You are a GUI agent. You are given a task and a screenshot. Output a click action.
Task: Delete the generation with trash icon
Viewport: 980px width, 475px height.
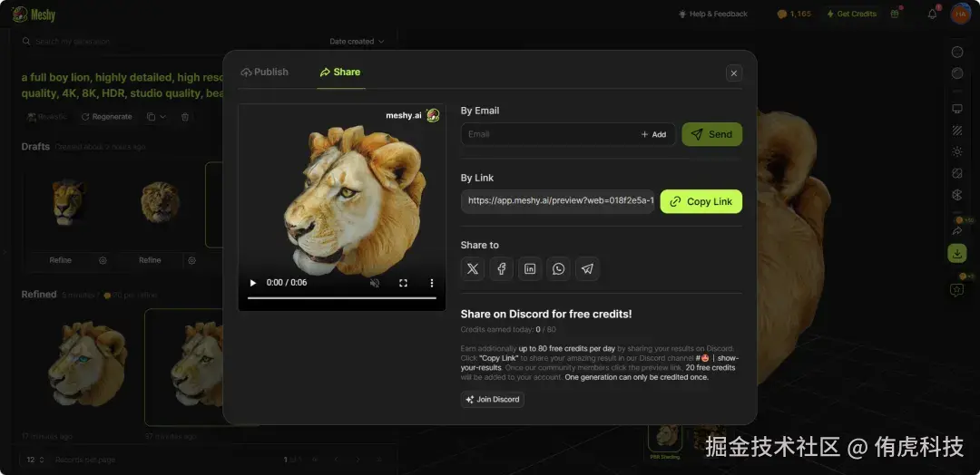[185, 117]
